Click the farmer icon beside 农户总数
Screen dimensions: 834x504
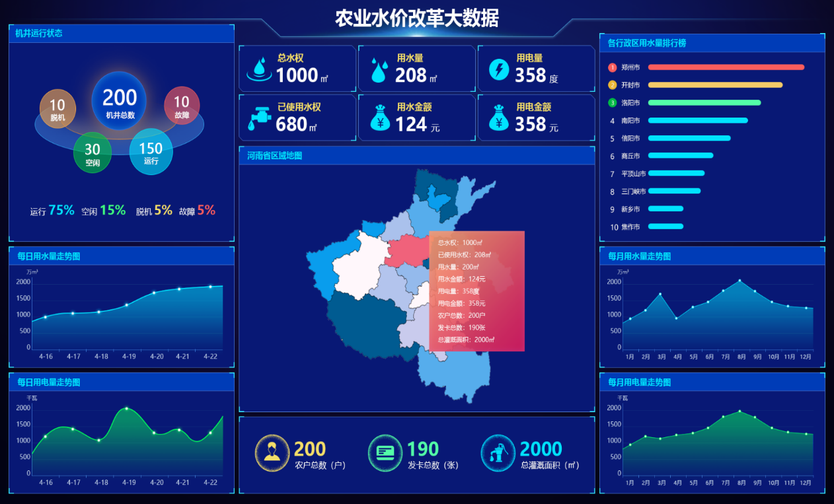[x=274, y=452]
